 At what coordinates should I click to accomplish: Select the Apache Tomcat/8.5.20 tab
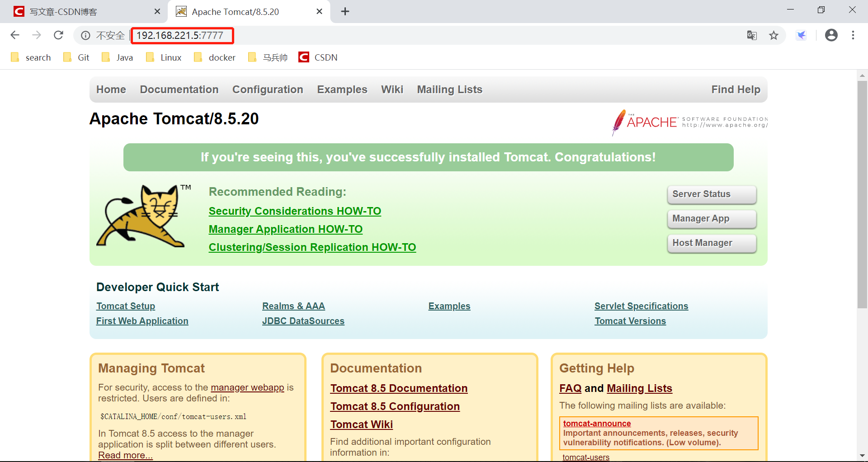pyautogui.click(x=249, y=12)
